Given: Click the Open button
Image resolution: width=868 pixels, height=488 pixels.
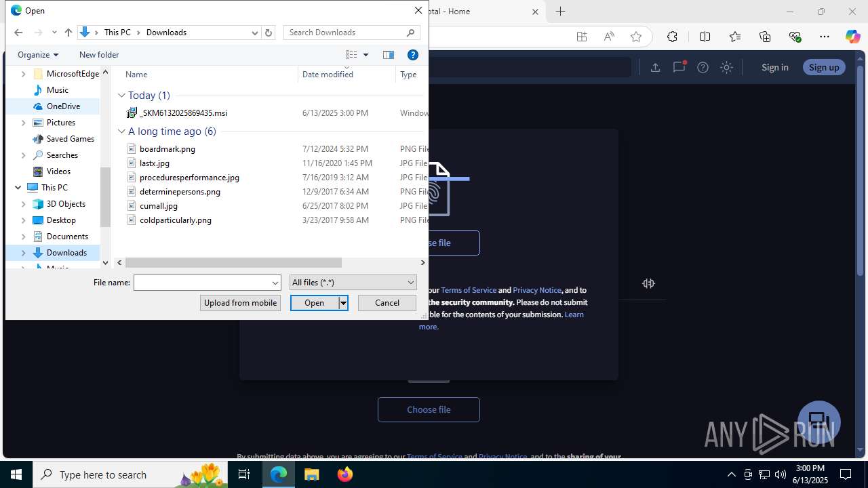Looking at the screenshot, I should click(315, 303).
